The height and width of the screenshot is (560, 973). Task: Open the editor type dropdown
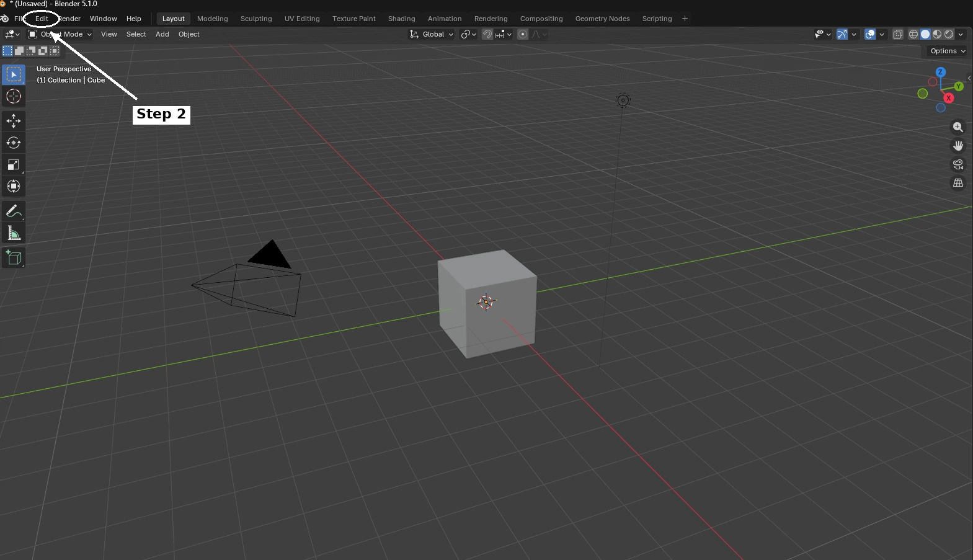coord(12,34)
